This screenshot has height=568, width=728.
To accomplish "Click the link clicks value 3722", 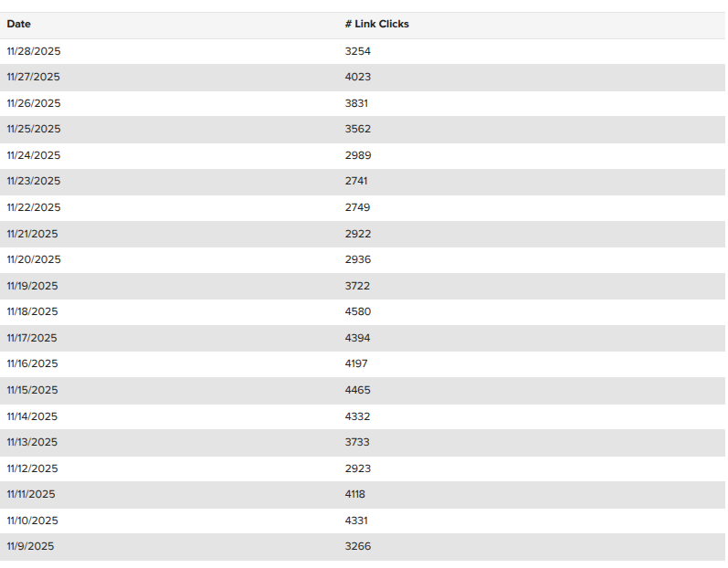I will click(x=358, y=286).
